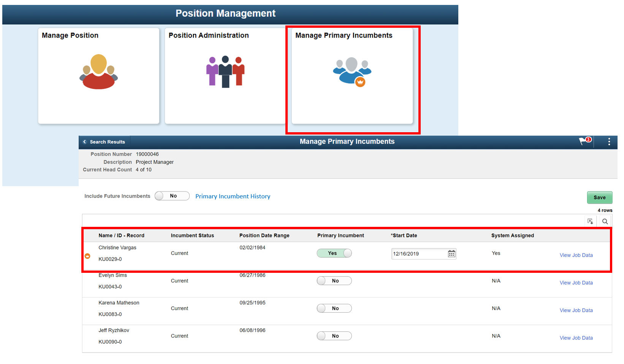Click the Position Date Range column header
The width and height of the screenshot is (624, 364).
264,236
